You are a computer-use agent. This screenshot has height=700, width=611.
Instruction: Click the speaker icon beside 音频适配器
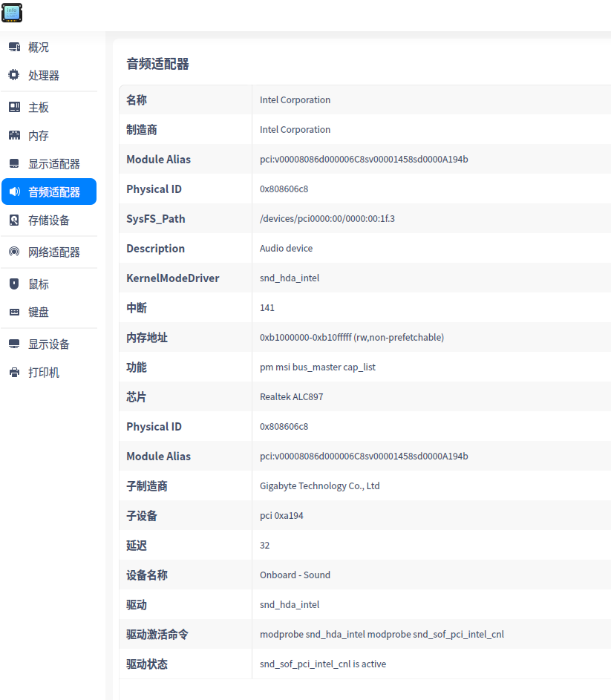coord(14,192)
